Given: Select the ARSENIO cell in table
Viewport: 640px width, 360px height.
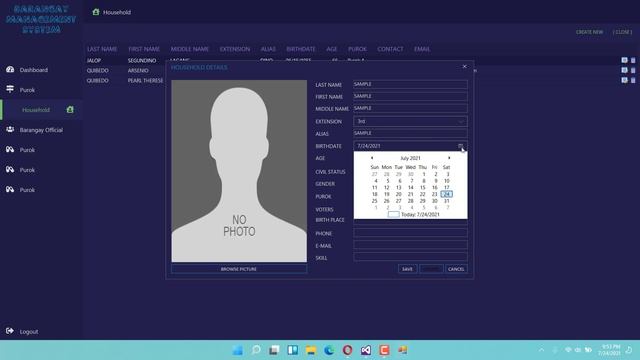Looking at the screenshot, I should point(138,70).
